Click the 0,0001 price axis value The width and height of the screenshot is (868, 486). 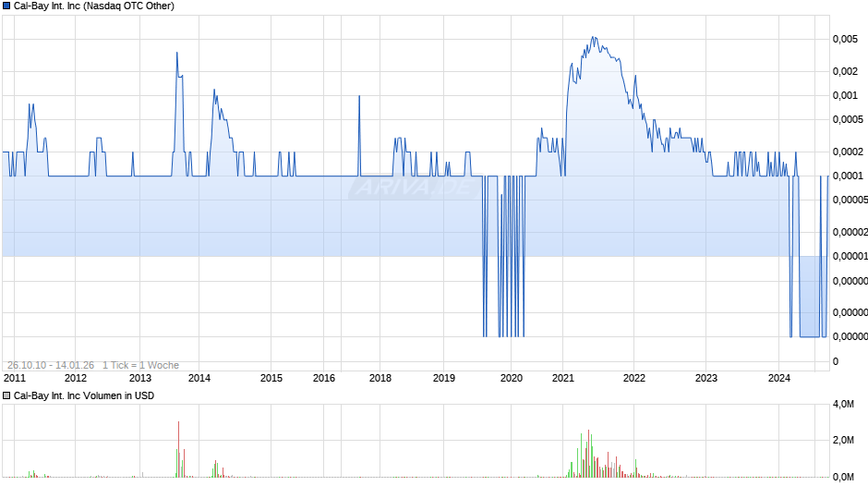point(848,176)
